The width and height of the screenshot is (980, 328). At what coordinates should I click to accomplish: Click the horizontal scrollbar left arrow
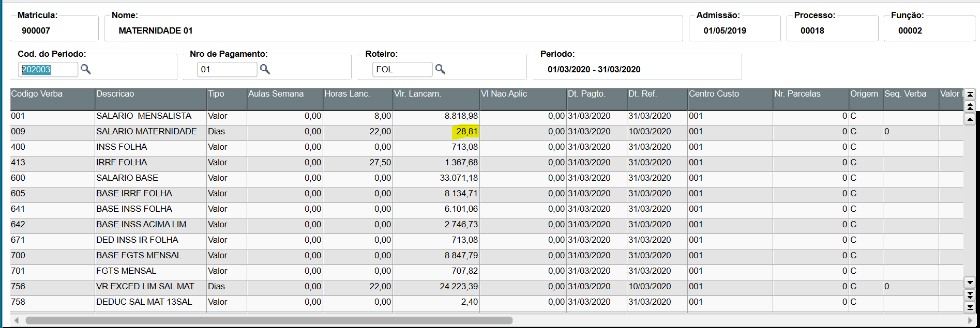tap(16, 320)
